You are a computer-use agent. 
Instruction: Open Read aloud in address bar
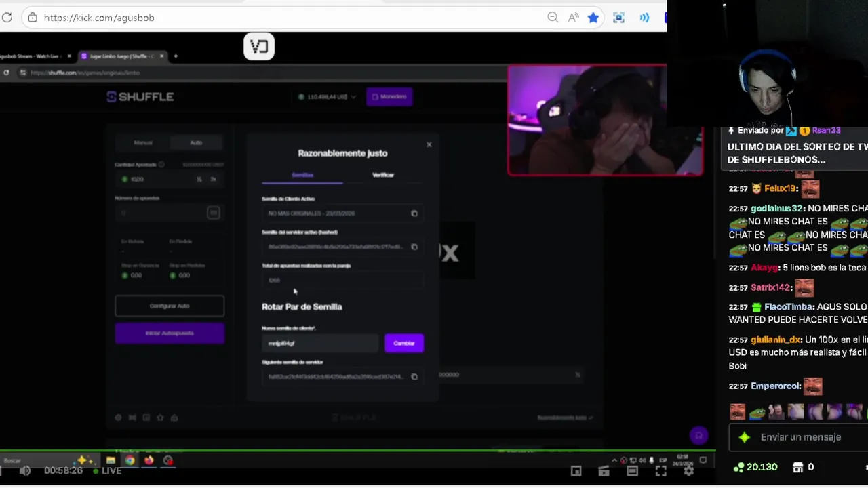(574, 18)
